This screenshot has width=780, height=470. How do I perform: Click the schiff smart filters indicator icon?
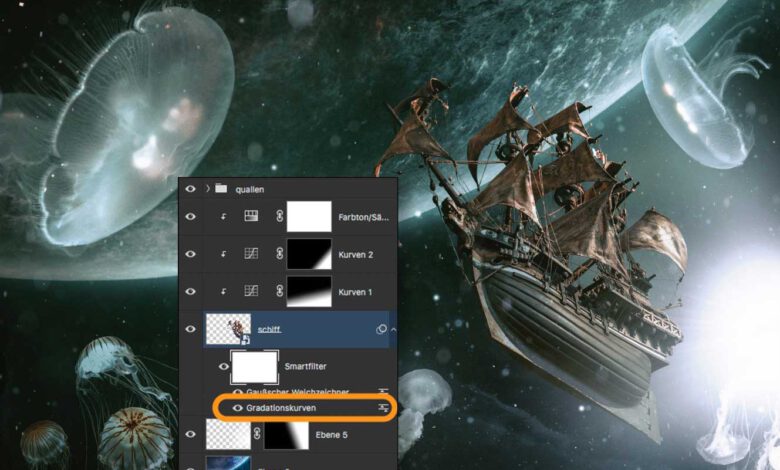pyautogui.click(x=381, y=329)
